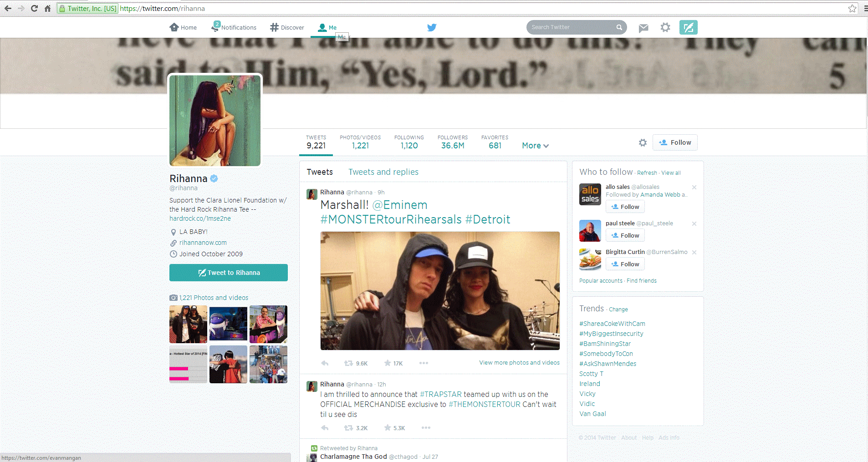Dismiss the allo sales suggestion
Screen dimensions: 868x462
pos(694,187)
